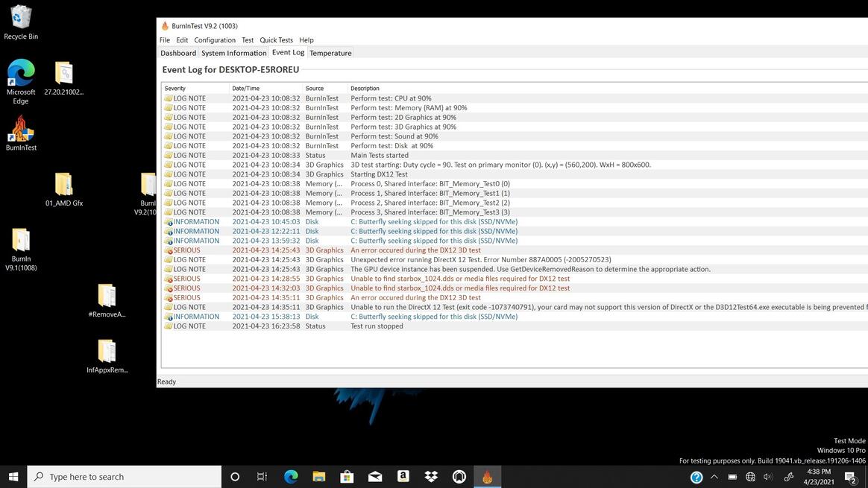Open Dropbox from the taskbar
The width and height of the screenshot is (868, 488).
point(431,476)
